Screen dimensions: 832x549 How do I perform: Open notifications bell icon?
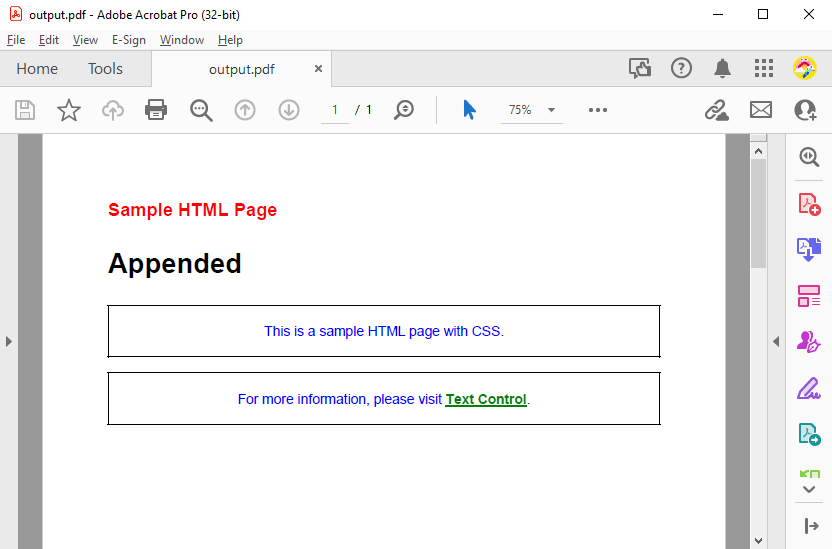pos(722,68)
